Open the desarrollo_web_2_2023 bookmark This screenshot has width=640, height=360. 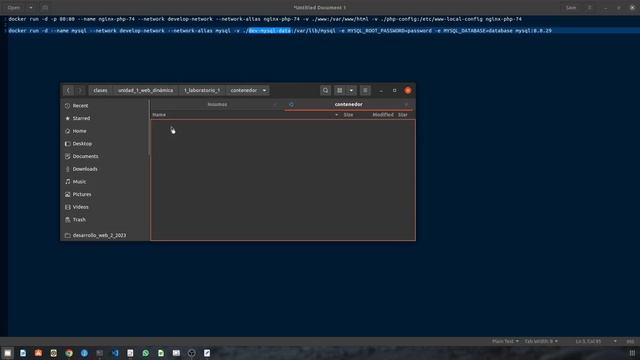coord(105,236)
